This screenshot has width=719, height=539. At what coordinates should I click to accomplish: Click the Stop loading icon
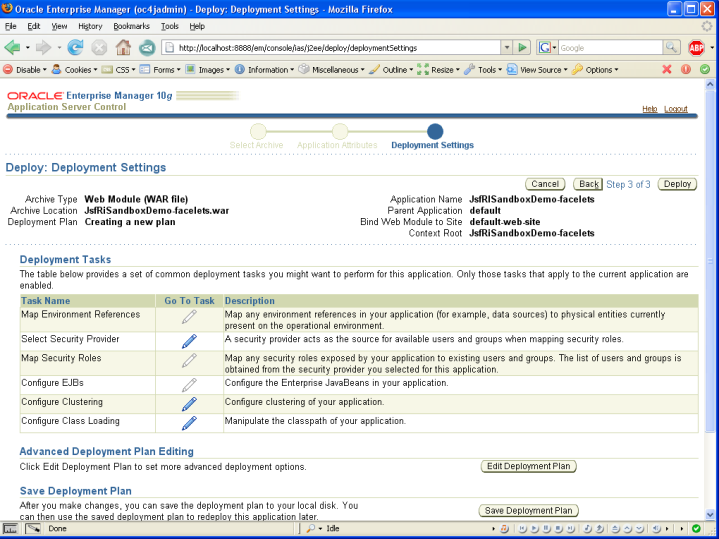coord(99,47)
